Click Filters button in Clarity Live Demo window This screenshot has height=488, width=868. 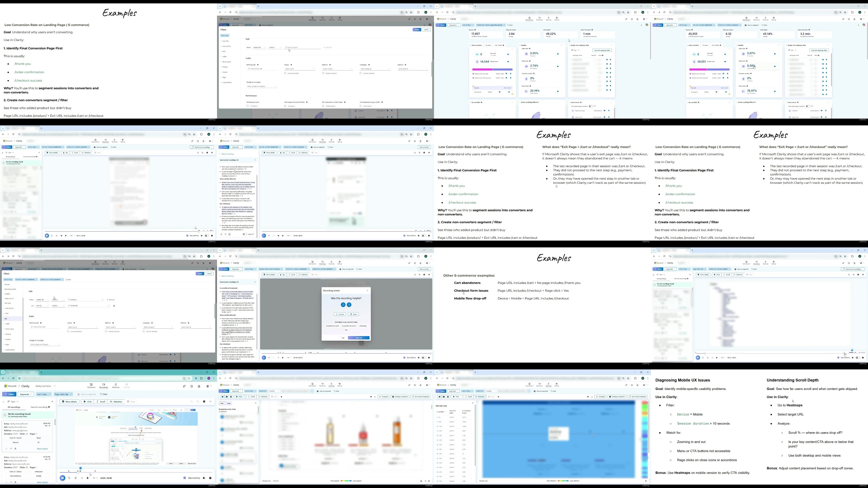tap(9, 394)
